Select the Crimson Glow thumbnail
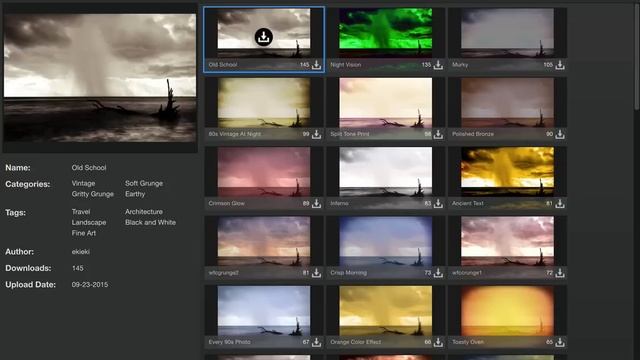640x360 pixels. (x=264, y=171)
